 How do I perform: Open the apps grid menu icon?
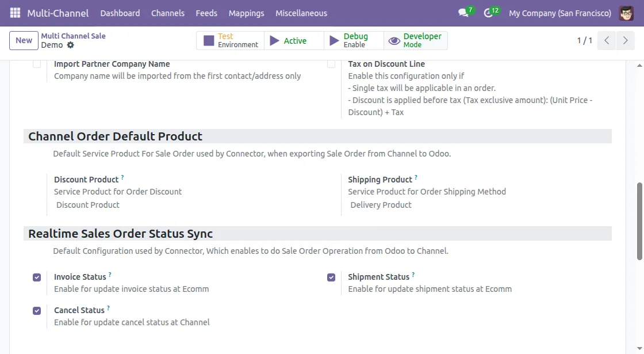(x=15, y=13)
